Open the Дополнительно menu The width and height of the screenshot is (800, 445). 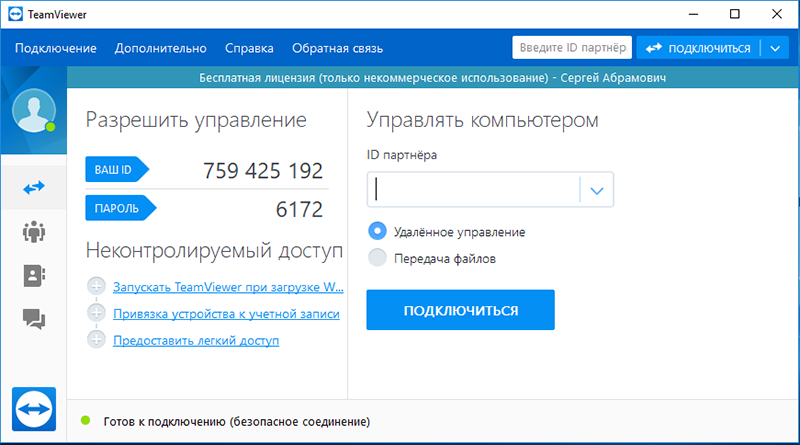[x=161, y=48]
